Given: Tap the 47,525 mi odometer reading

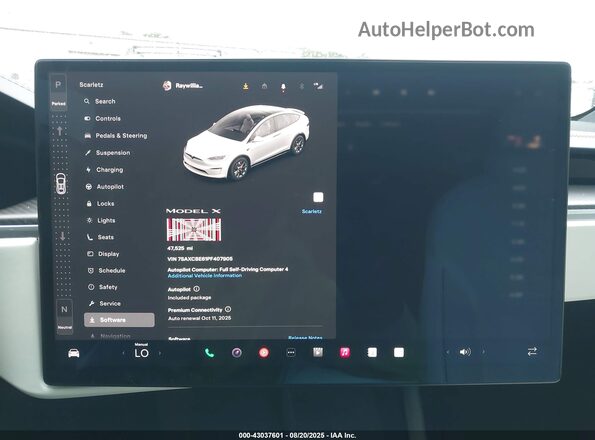Looking at the screenshot, I should pos(180,248).
